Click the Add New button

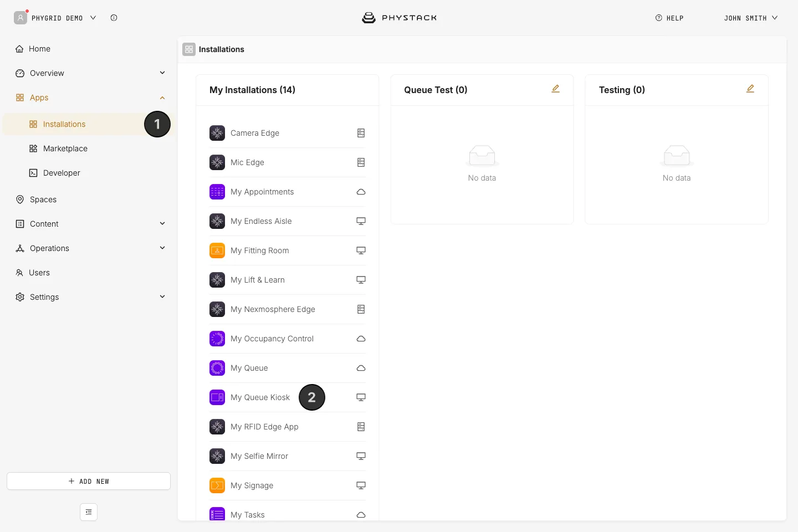pyautogui.click(x=89, y=481)
